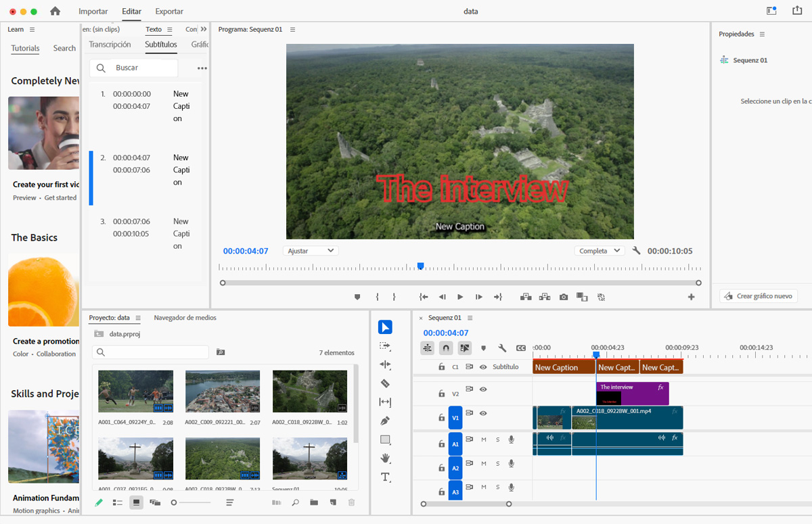Screen dimensions: 812x524
Task: Adjust the project thumbnail size slider
Action: [x=175, y=502]
